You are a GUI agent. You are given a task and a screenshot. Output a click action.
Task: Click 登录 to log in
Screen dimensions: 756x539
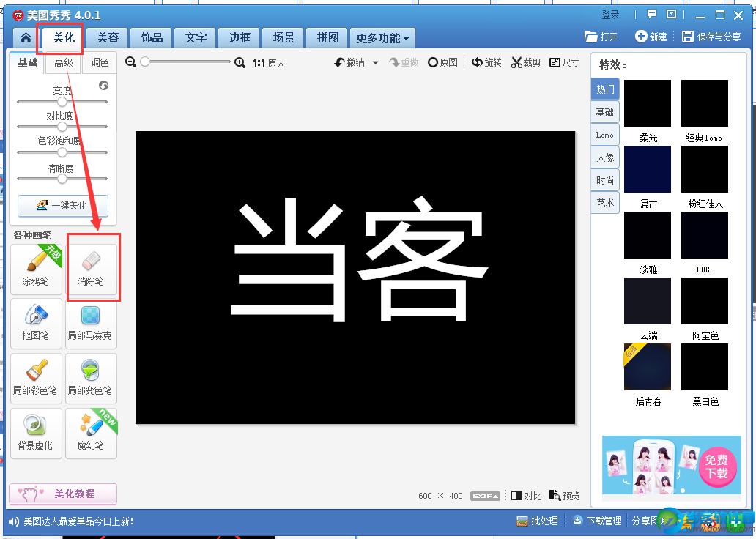click(610, 15)
